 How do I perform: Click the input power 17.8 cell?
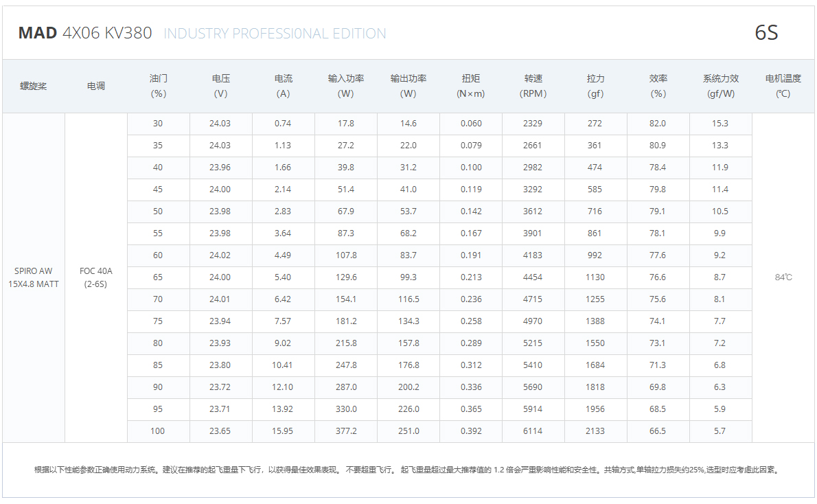point(346,124)
